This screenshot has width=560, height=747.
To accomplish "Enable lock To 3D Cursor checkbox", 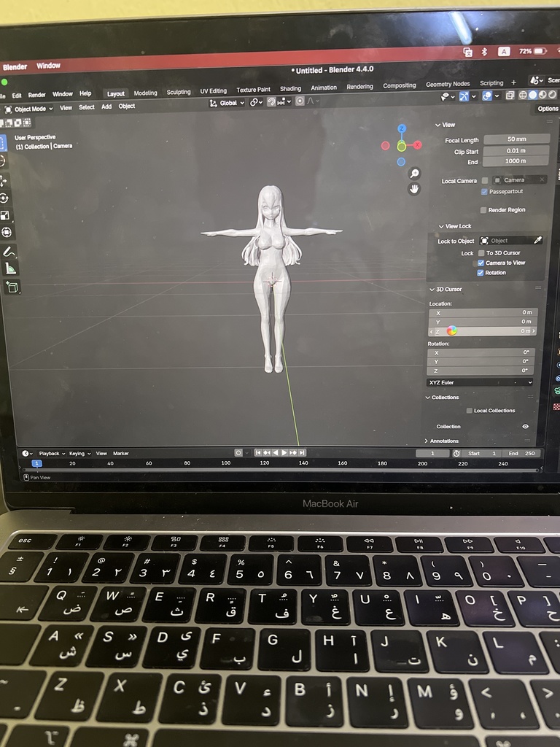I will pos(481,253).
